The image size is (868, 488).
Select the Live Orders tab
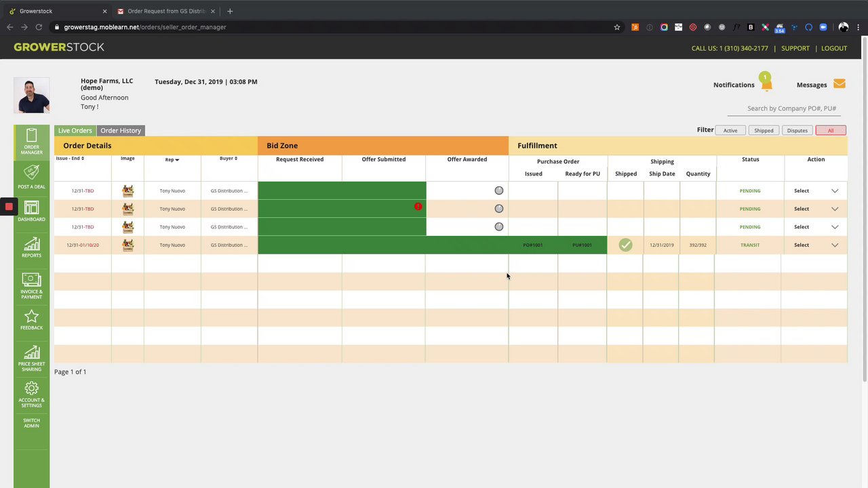pos(75,130)
